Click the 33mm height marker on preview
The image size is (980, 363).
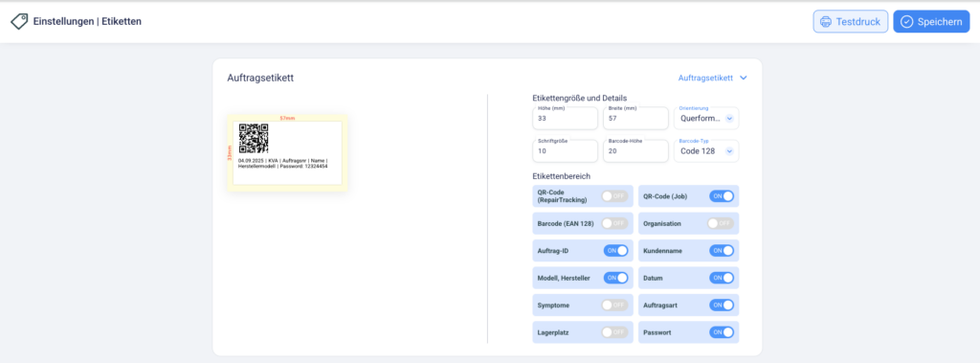pos(230,153)
